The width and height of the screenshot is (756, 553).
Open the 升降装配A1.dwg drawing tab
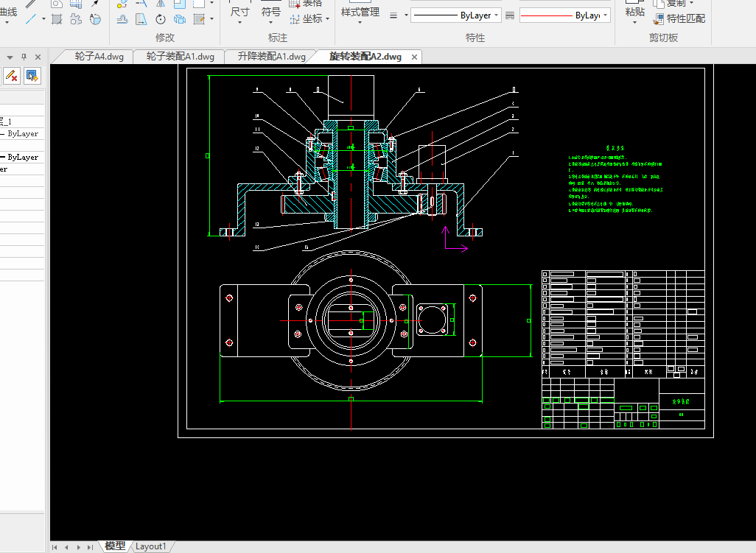271,57
